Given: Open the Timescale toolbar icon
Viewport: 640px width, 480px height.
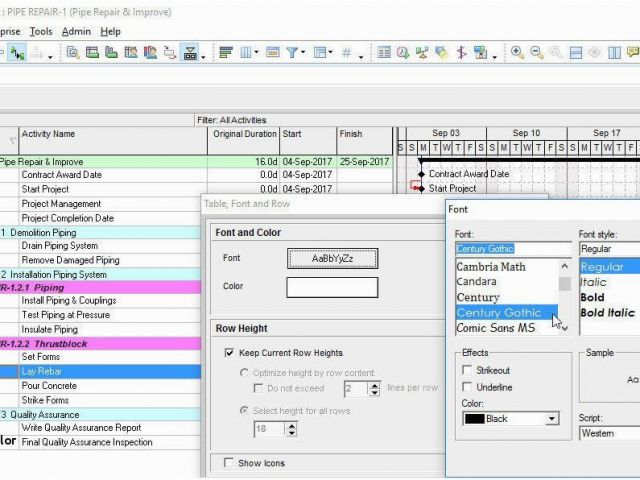Looking at the screenshot, I should click(273, 53).
